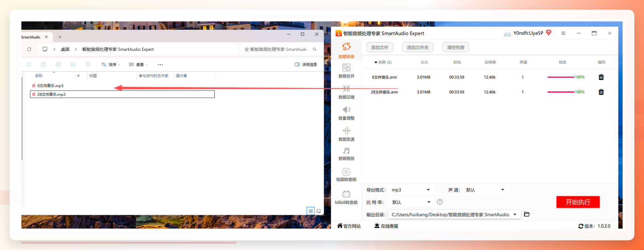Click the VIP diamond badge icon

coord(548,32)
